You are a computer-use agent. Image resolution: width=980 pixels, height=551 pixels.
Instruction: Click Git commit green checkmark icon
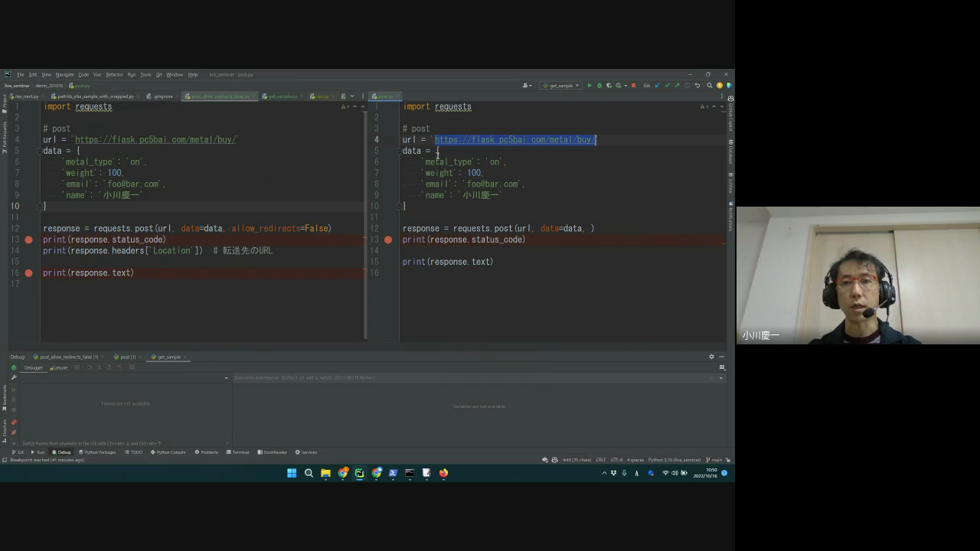pyautogui.click(x=667, y=86)
